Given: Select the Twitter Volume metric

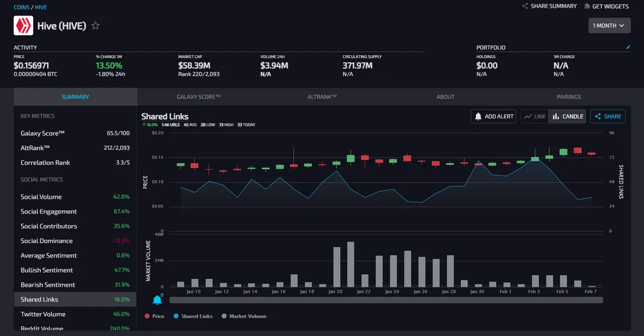Looking at the screenshot, I should pos(75,314).
